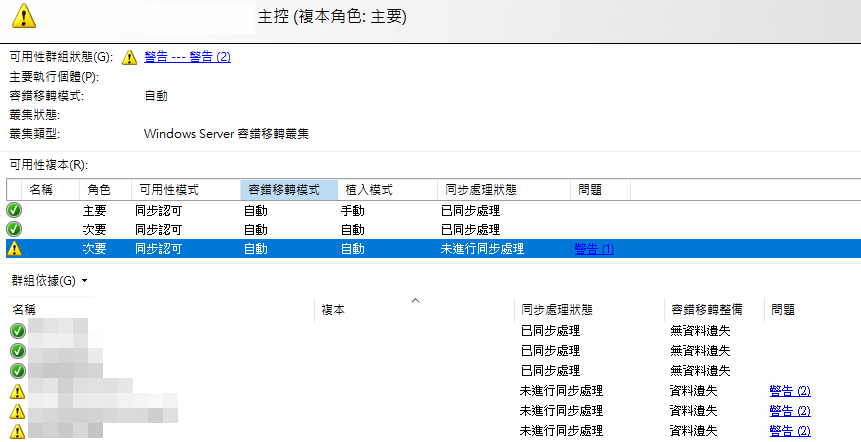Click green check icon of first database row
This screenshot has height=442, width=861.
coord(17,331)
